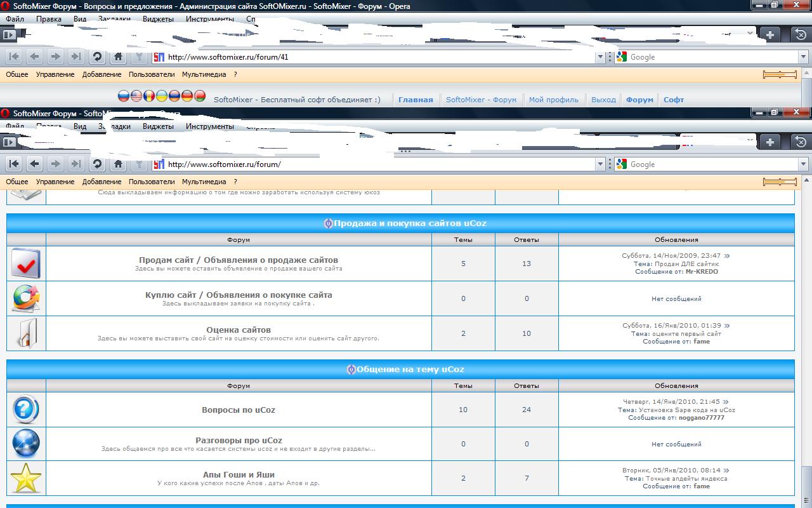Click the Rewind button in the forum/41 window
The image size is (812, 508).
coord(14,57)
